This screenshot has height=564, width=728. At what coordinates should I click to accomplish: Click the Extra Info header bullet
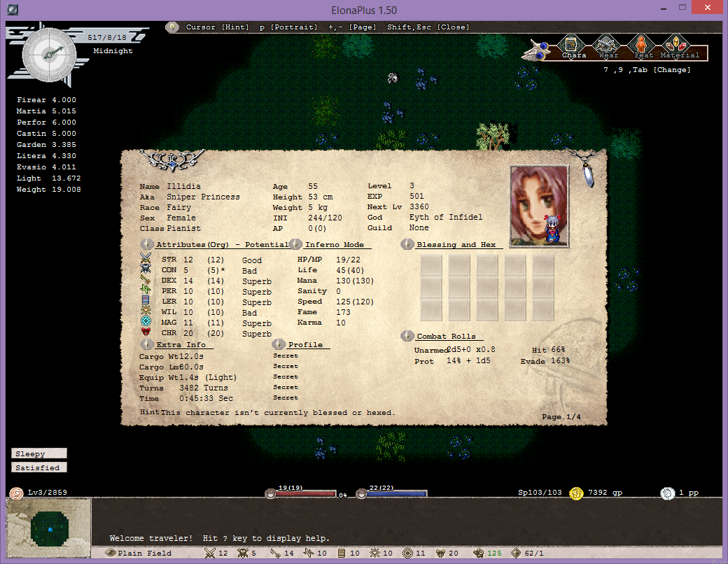(147, 344)
